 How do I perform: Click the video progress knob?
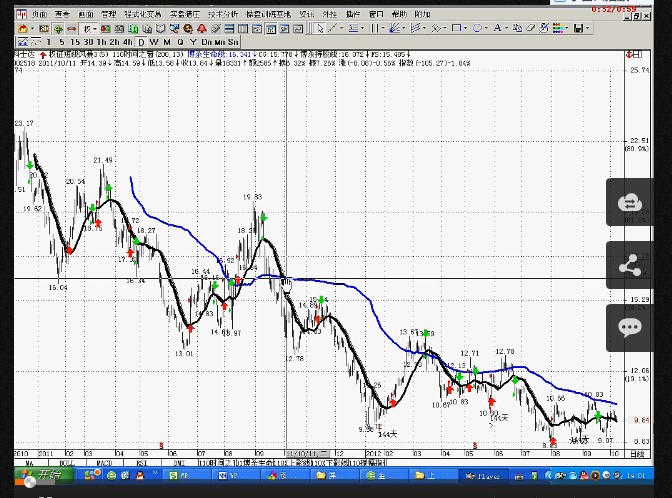[30, 483]
